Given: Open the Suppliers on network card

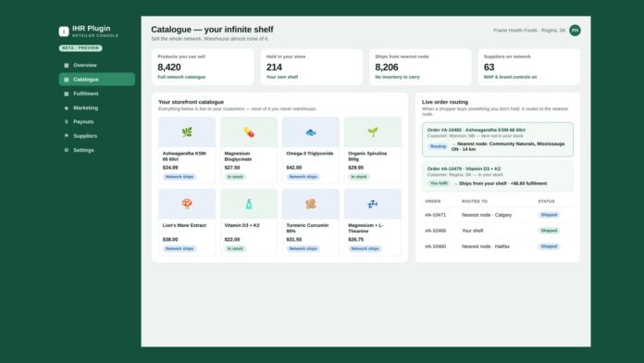Looking at the screenshot, I should point(529,67).
